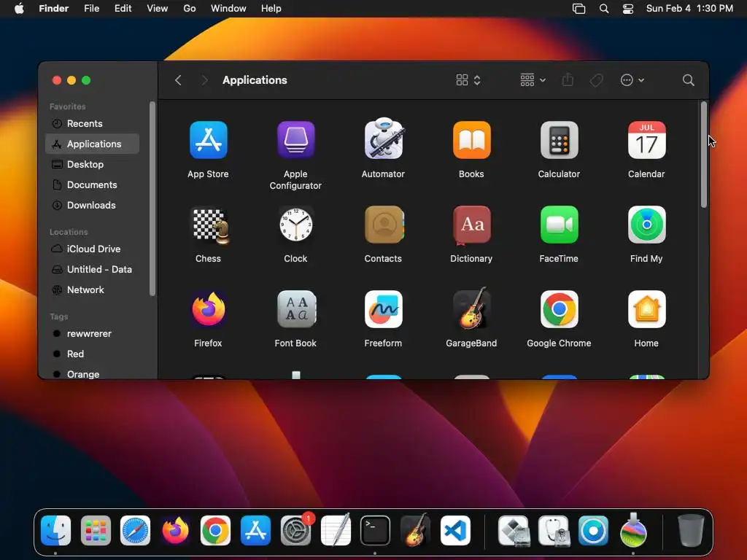This screenshot has width=747, height=560.
Task: Select the Font Book app icon
Action: click(296, 309)
